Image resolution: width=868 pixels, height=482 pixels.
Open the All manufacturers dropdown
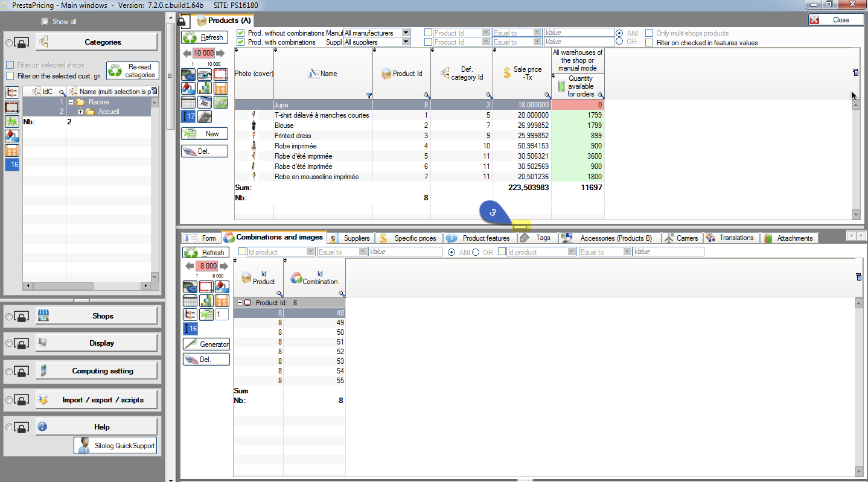click(406, 33)
